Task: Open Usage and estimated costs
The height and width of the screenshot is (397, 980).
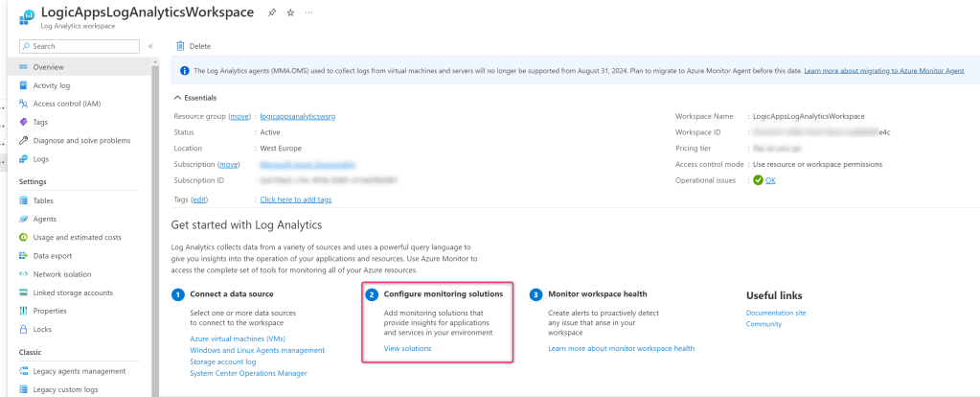Action: 77,237
